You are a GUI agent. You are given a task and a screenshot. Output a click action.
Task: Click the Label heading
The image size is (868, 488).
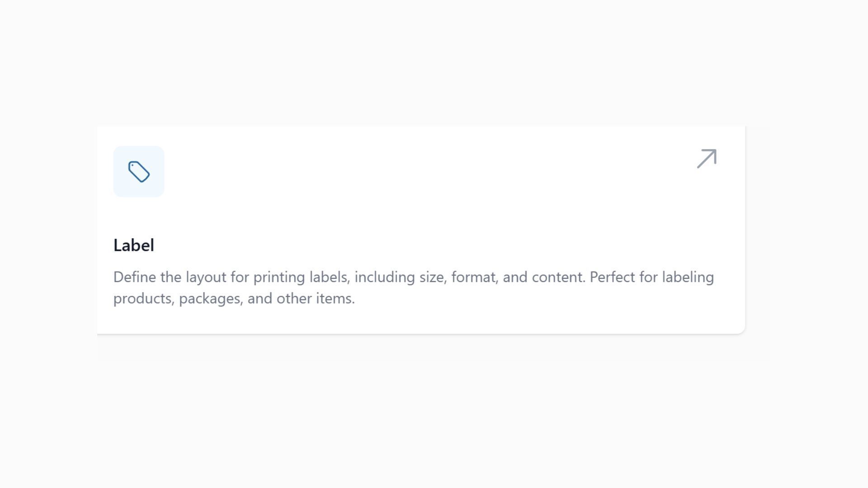[134, 245]
